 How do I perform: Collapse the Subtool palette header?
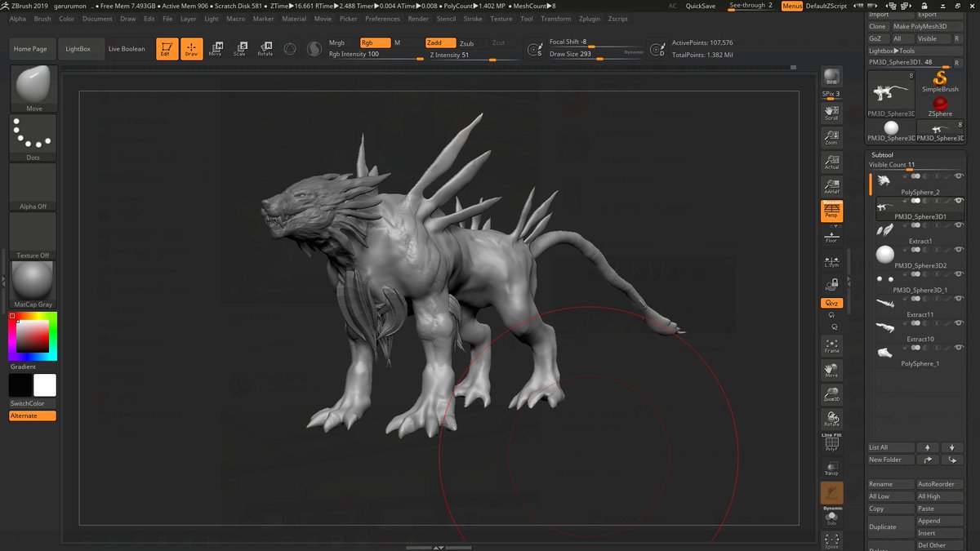pyautogui.click(x=883, y=154)
